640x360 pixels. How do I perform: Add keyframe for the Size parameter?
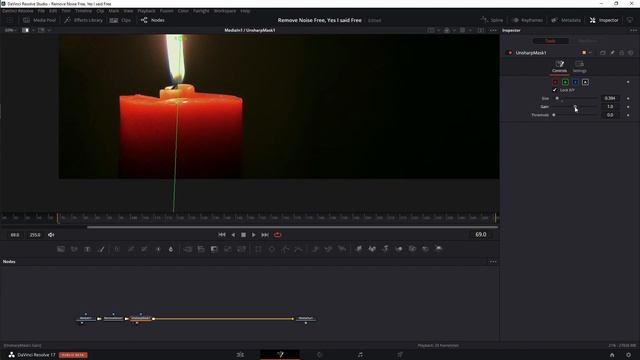(x=628, y=98)
